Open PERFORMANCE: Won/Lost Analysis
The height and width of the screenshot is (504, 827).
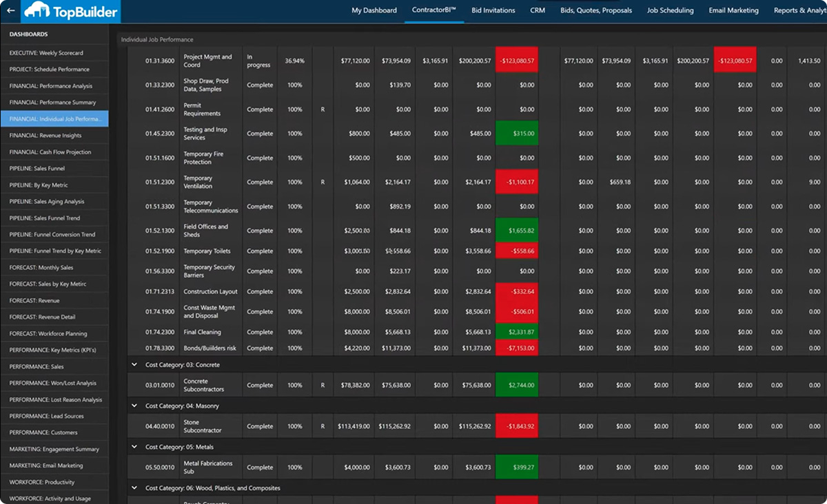tap(54, 384)
